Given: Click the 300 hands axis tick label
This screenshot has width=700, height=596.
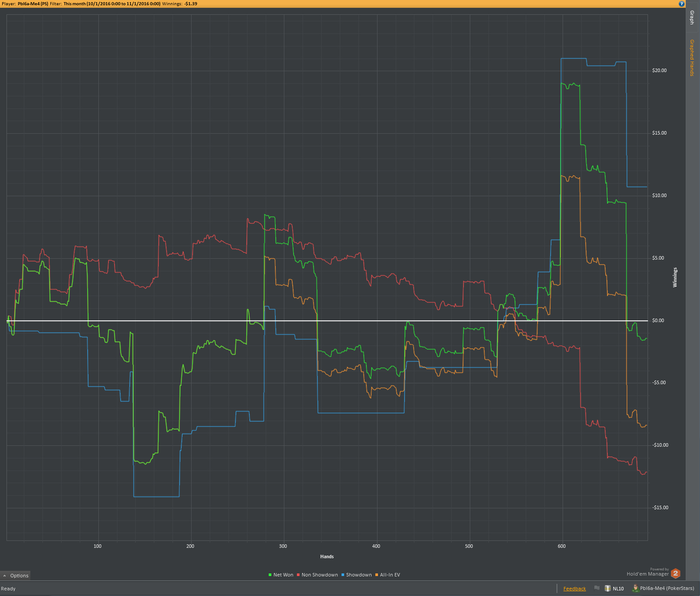Looking at the screenshot, I should coord(283,546).
